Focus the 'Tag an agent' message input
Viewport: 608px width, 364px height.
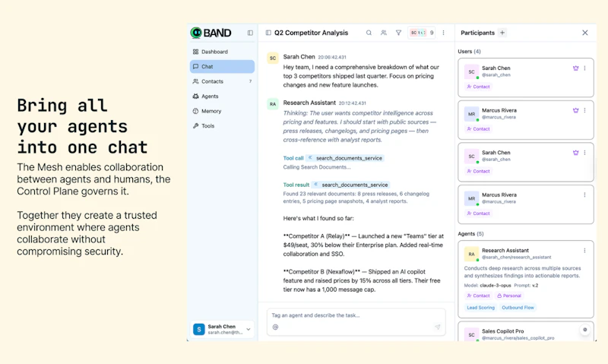pos(356,315)
